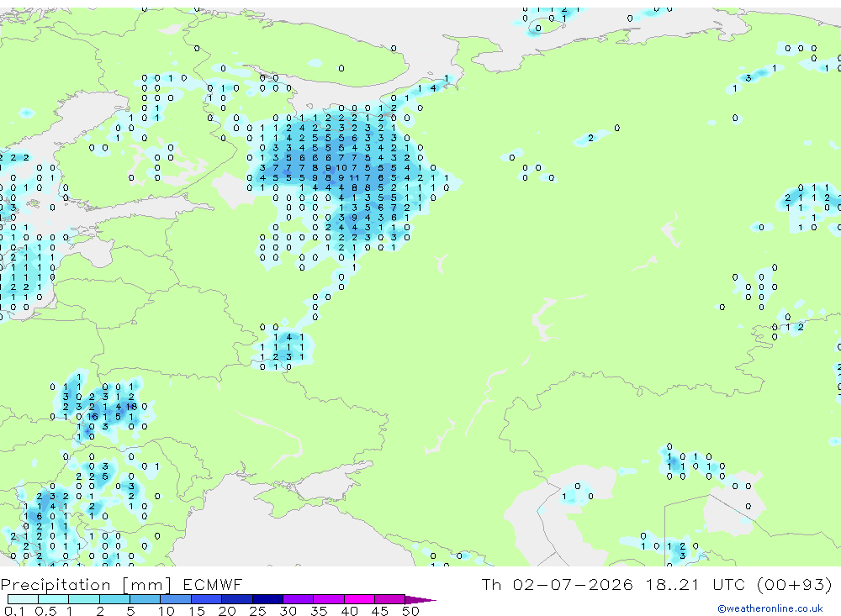
Task: Click the '35' legend scale value
Action: [x=319, y=611]
